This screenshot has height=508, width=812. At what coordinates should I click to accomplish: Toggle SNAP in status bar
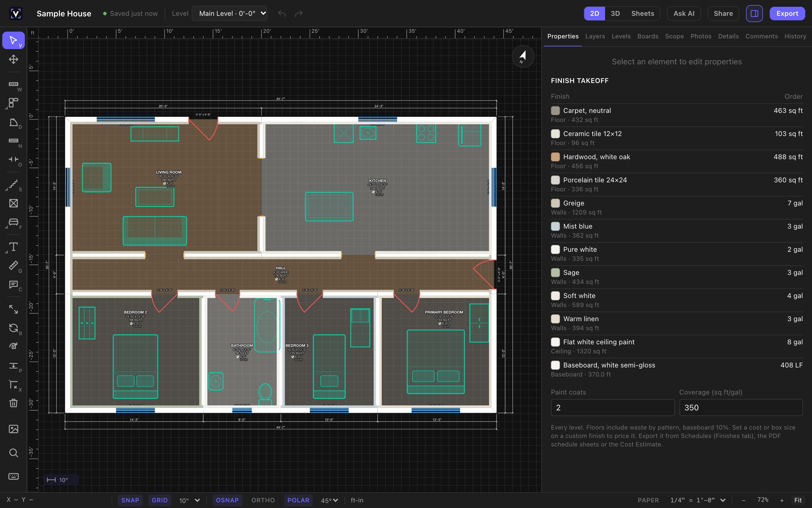pos(130,500)
